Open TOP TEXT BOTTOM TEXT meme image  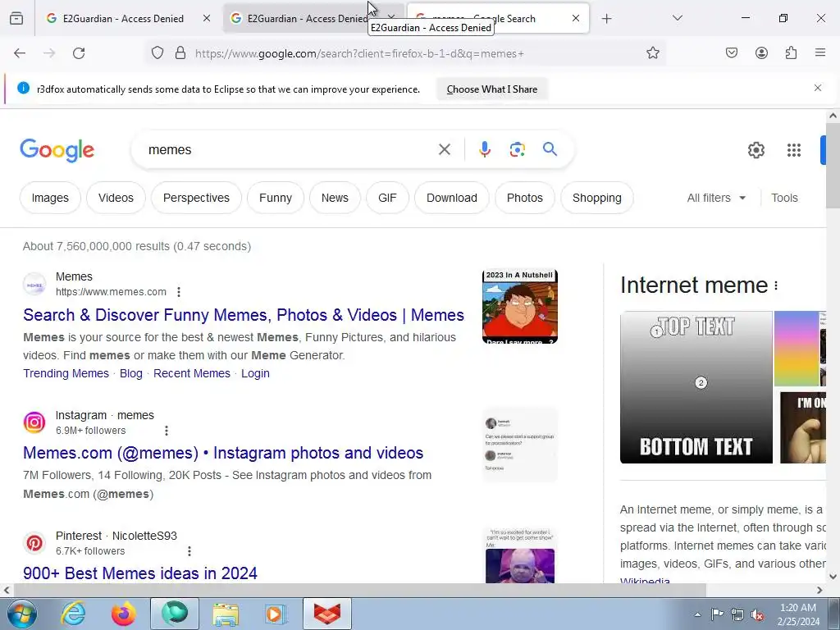[696, 387]
